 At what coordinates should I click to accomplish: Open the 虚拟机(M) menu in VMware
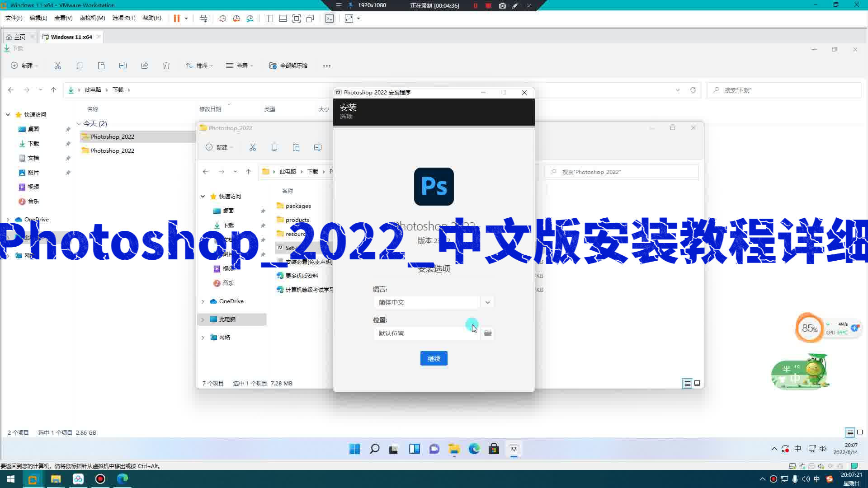click(92, 18)
